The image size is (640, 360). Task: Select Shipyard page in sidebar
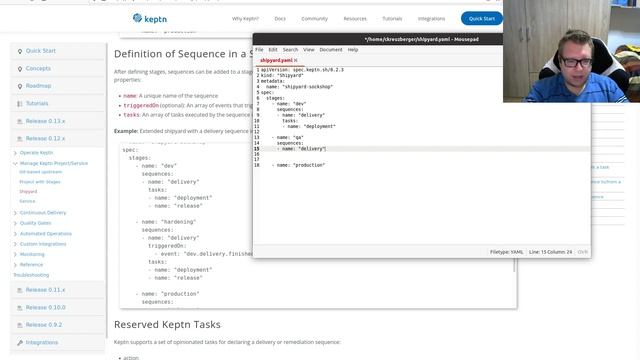pyautogui.click(x=28, y=192)
